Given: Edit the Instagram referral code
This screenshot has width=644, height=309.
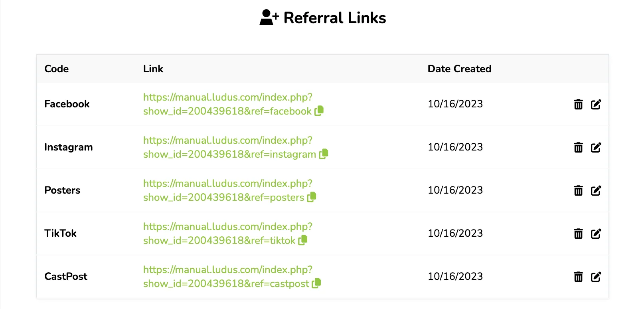Looking at the screenshot, I should click(596, 147).
